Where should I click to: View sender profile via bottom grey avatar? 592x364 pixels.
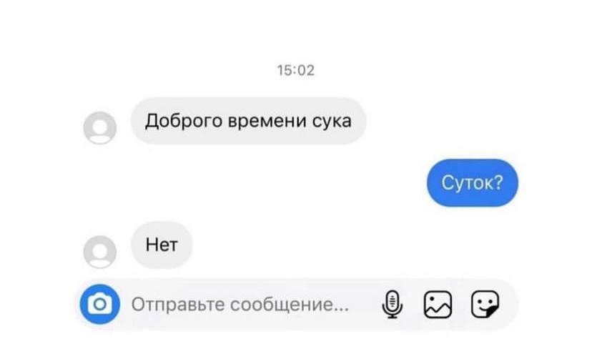coord(99,252)
